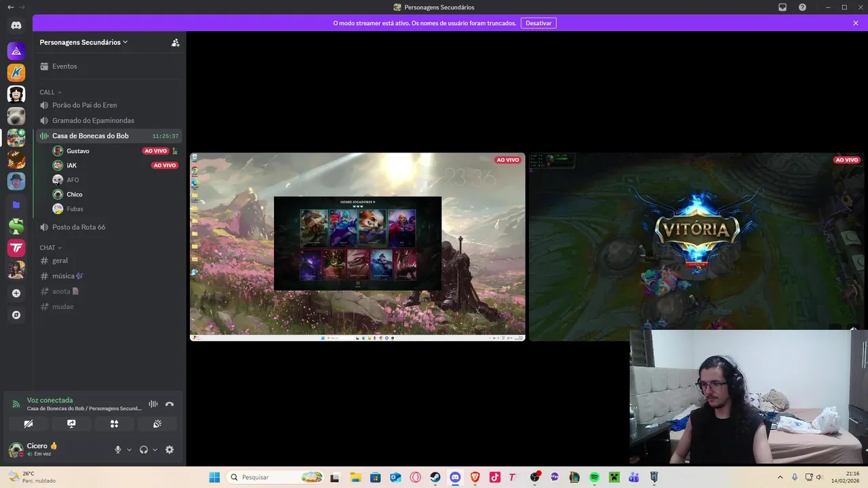Open Windows Start menu

coord(214,477)
